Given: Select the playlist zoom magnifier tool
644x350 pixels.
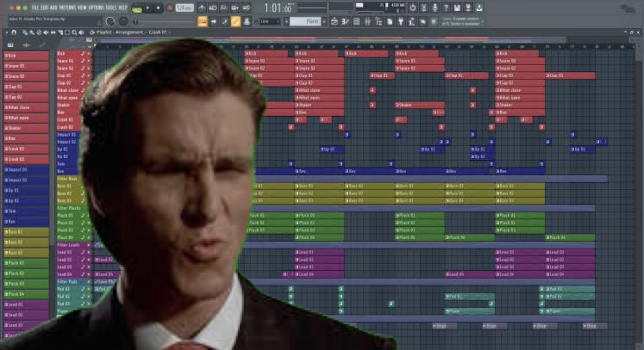Looking at the screenshot, I should point(74,32).
